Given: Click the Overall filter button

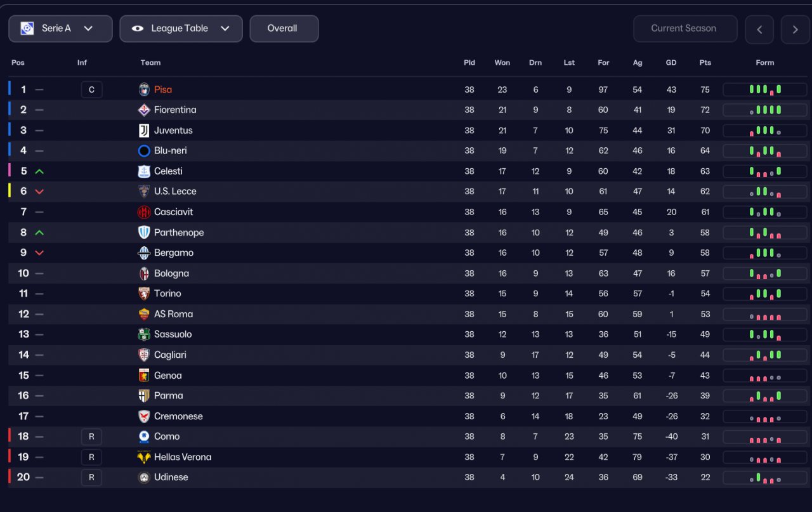Looking at the screenshot, I should (284, 29).
